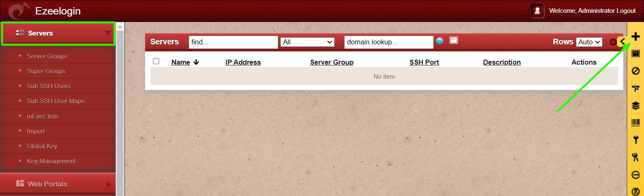The height and width of the screenshot is (196, 644).
Task: Click the terminal icon in yellow sidebar
Action: 635,53
